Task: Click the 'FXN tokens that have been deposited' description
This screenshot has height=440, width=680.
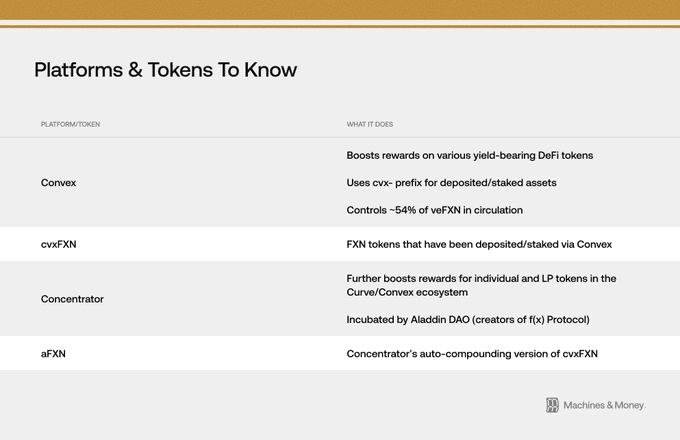Action: click(479, 244)
